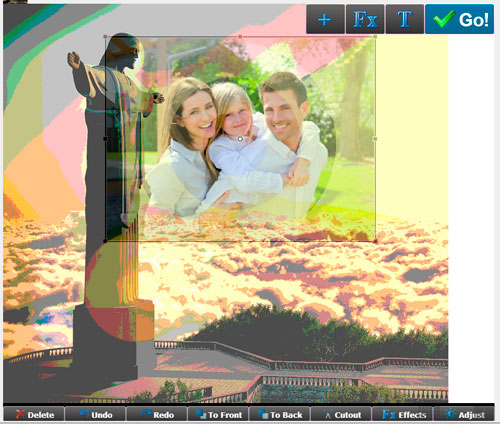Click the bottom-left selection handle

[105, 241]
